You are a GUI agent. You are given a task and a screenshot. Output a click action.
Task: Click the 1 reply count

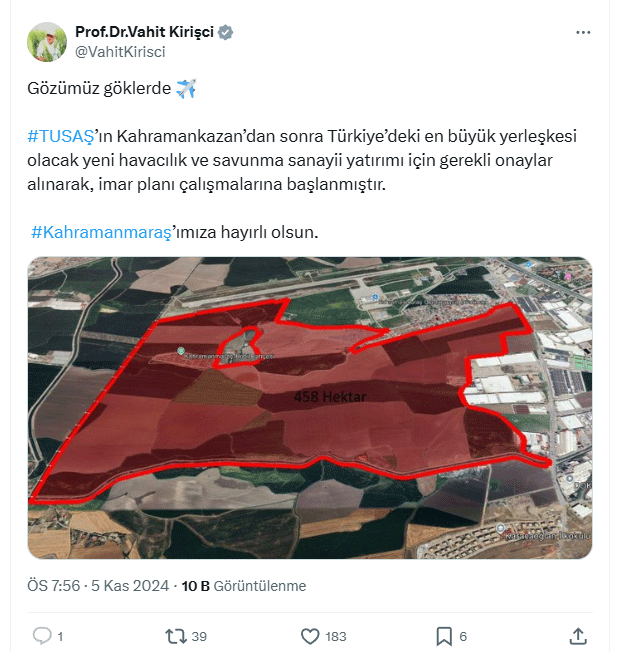coord(60,637)
